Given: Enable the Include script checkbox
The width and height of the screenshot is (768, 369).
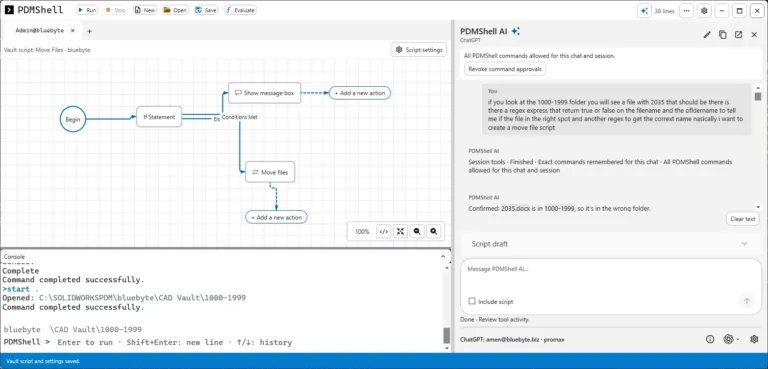Looking at the screenshot, I should pyautogui.click(x=472, y=301).
